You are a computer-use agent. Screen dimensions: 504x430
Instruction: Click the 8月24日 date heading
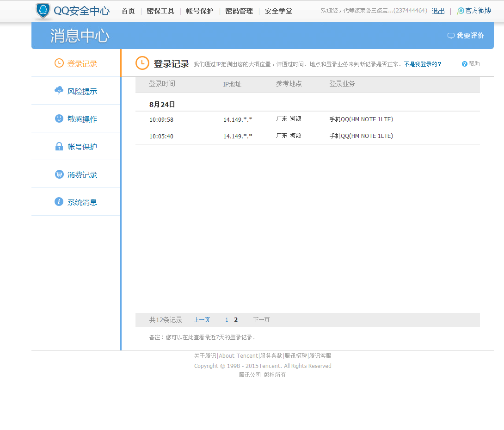[162, 104]
